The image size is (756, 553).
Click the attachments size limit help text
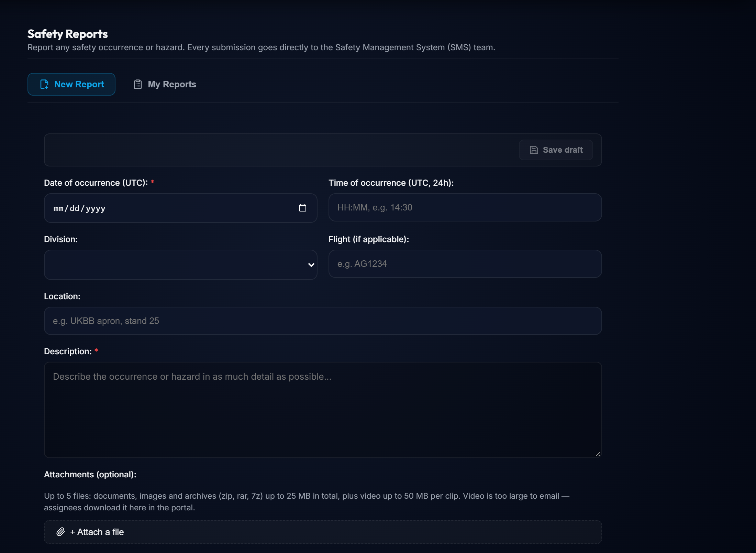(x=307, y=502)
